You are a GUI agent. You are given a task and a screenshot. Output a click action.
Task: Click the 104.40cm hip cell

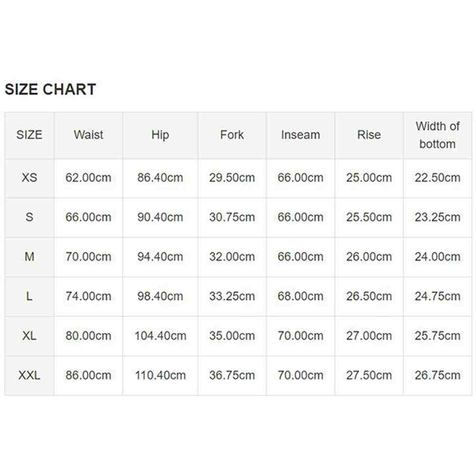tap(160, 336)
